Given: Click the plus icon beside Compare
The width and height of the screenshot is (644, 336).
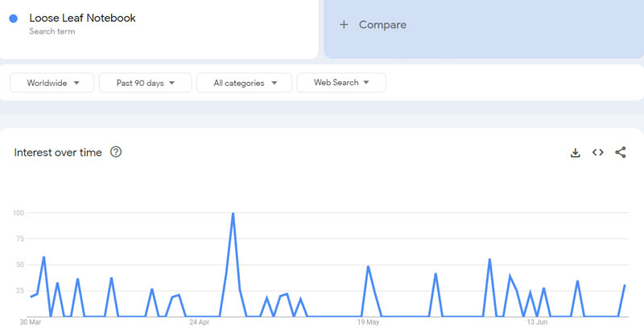Looking at the screenshot, I should coord(344,25).
